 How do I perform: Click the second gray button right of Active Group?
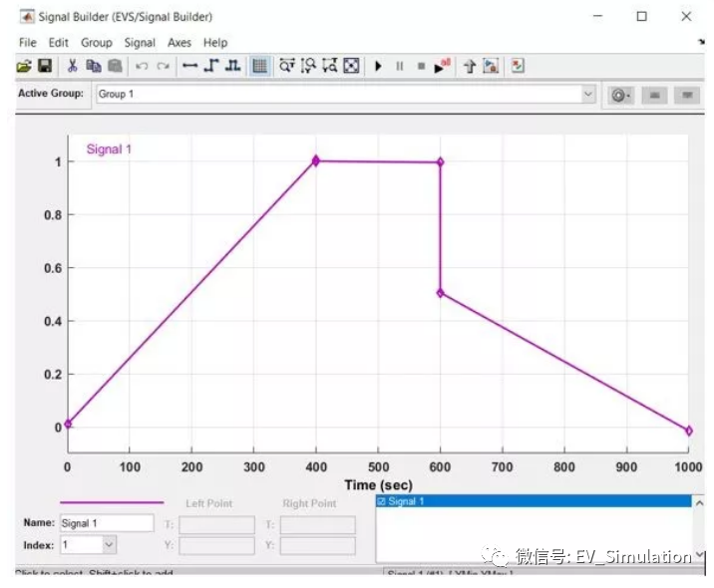tap(687, 95)
